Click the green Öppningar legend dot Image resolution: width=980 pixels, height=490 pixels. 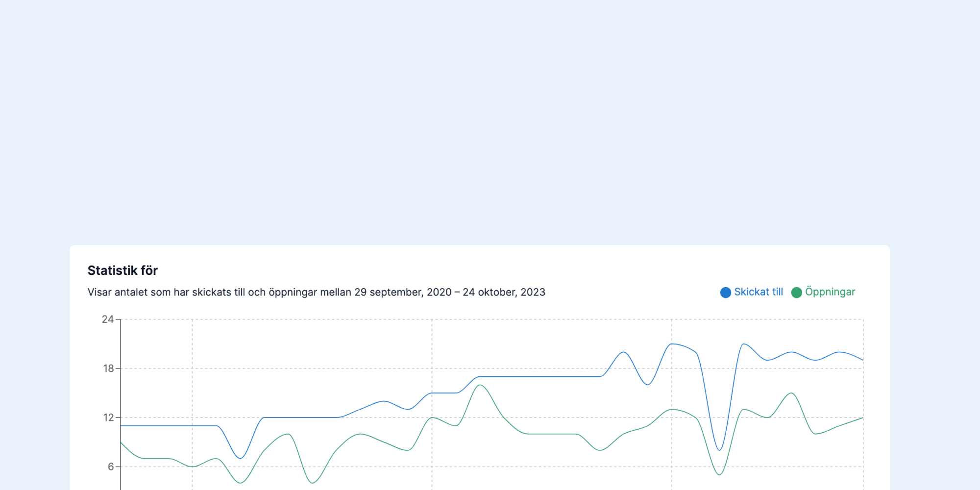click(x=796, y=293)
